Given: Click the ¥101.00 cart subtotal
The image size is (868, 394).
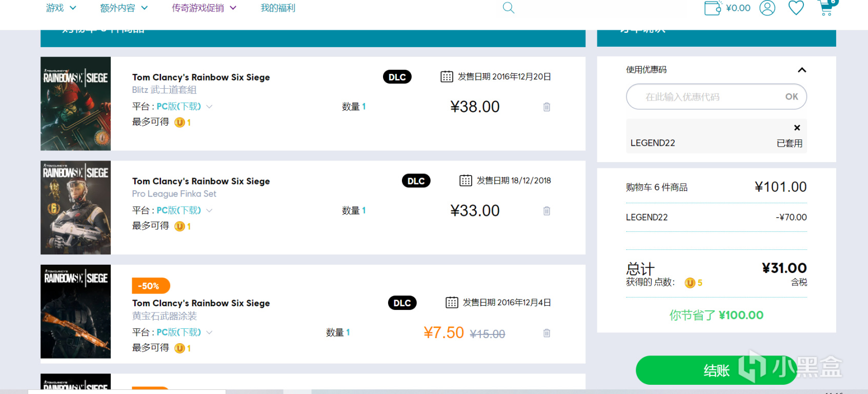Looking at the screenshot, I should pos(780,187).
